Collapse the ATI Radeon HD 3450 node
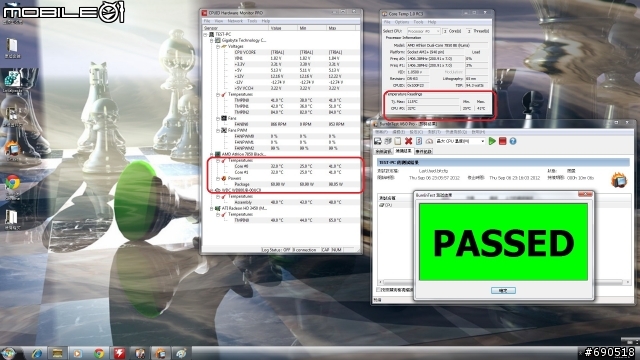The width and height of the screenshot is (640, 360). [212, 208]
